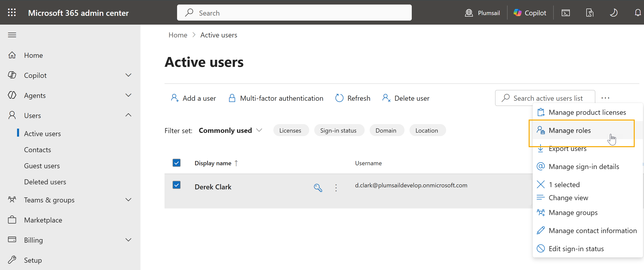Select Manage groups menu item
The image size is (644, 270).
click(x=588, y=212)
